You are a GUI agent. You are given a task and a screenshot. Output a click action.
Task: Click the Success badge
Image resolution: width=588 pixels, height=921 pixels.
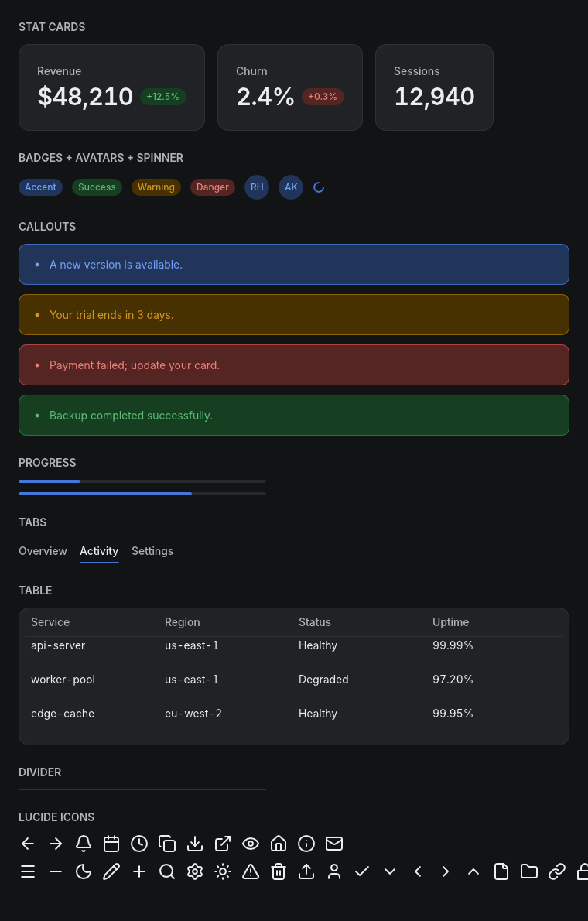pyautogui.click(x=97, y=187)
